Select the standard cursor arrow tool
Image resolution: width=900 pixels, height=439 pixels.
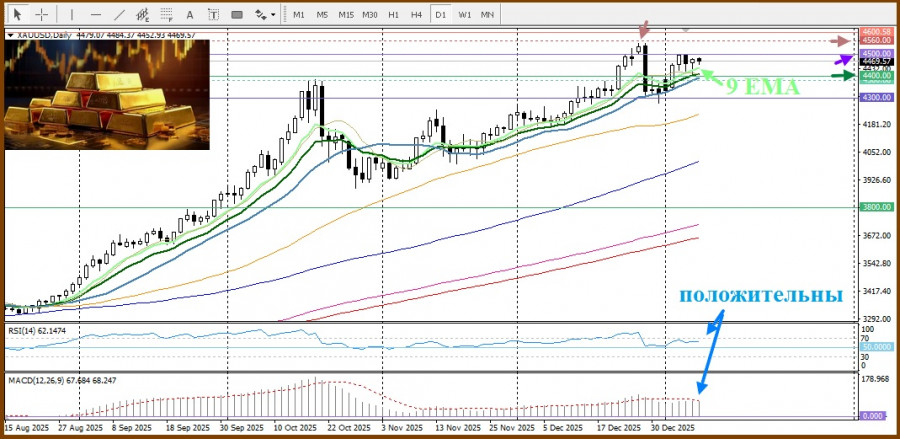coord(17,15)
